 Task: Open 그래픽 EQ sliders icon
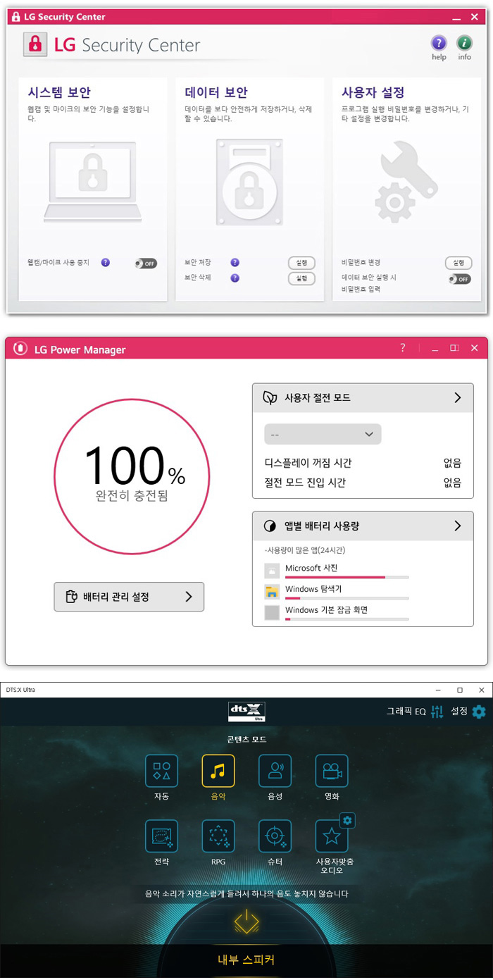(x=437, y=712)
